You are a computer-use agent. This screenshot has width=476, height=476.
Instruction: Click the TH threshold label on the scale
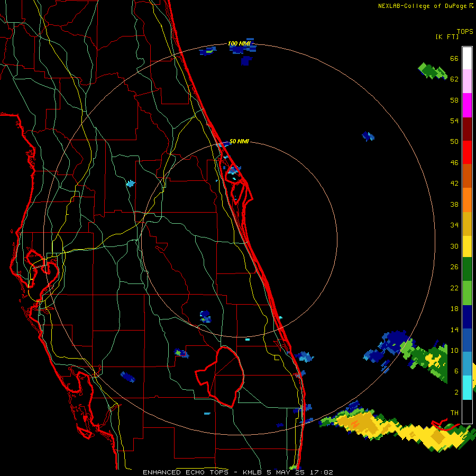[454, 413]
